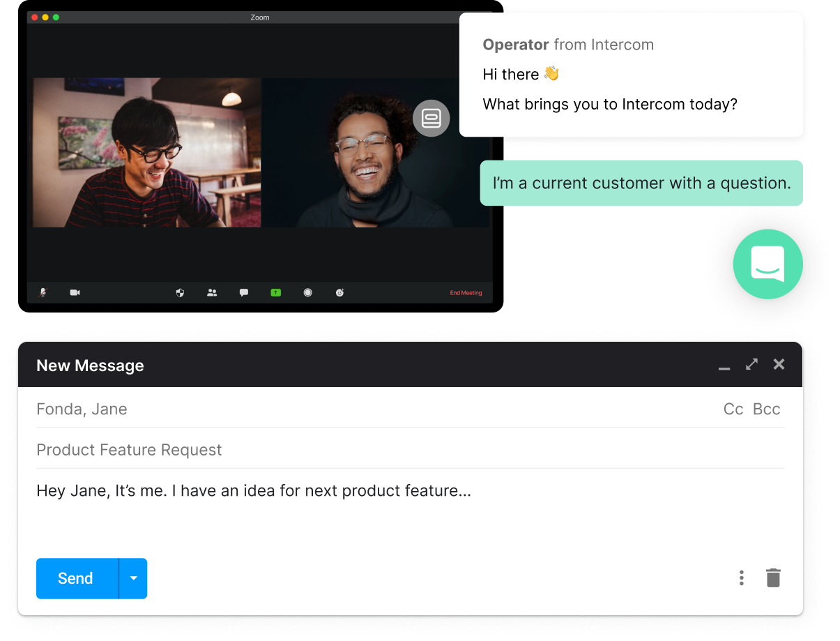The image size is (840, 641).
Task: Open the Reactions smiley icon in Zoom
Action: tap(339, 293)
